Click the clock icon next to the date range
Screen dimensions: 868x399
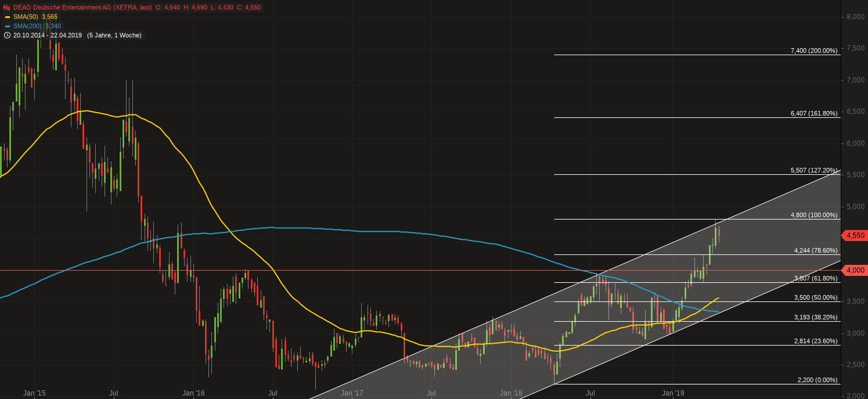pyautogui.click(x=7, y=35)
